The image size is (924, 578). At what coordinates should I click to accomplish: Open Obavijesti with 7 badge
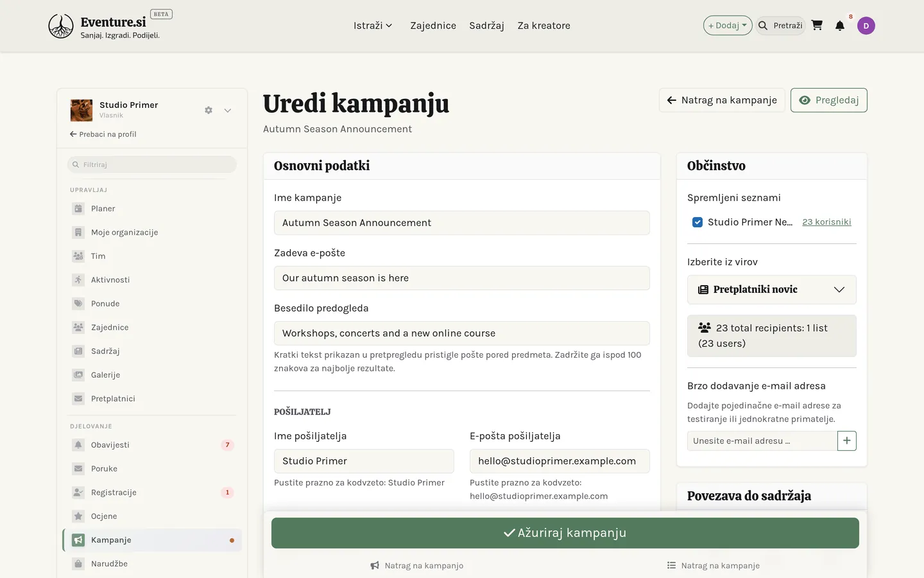152,445
